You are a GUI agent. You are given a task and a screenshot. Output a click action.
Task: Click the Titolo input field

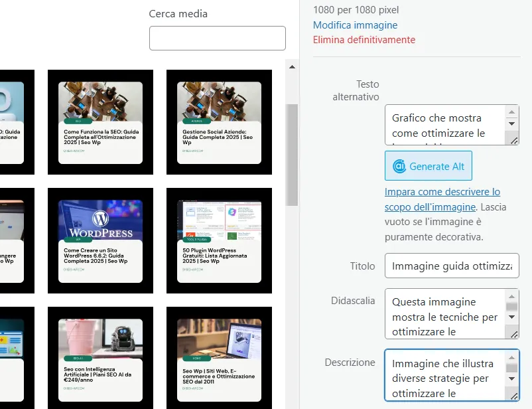click(452, 266)
